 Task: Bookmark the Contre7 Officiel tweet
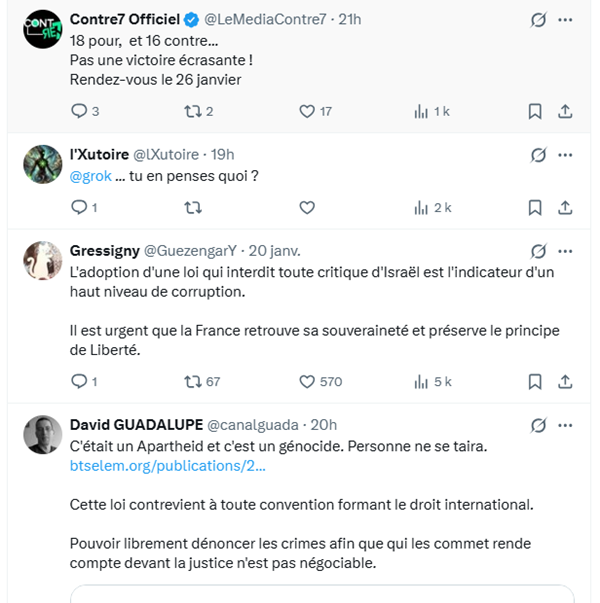pyautogui.click(x=535, y=111)
